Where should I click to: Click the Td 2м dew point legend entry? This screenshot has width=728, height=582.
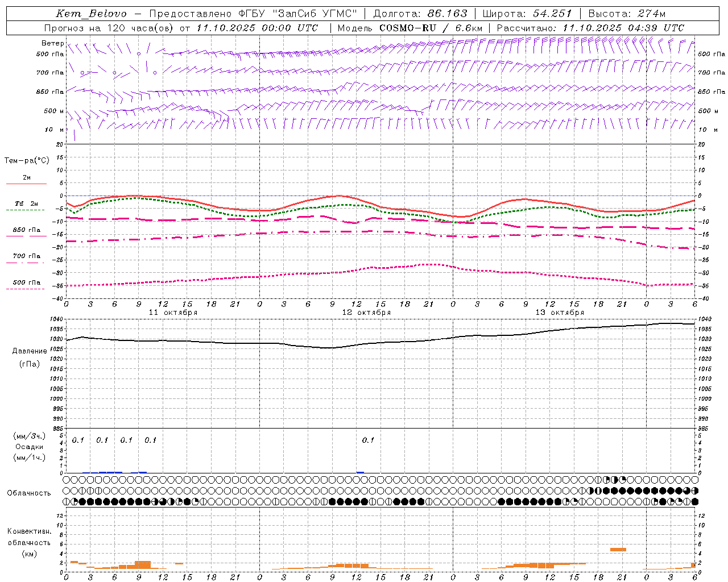coord(27,203)
